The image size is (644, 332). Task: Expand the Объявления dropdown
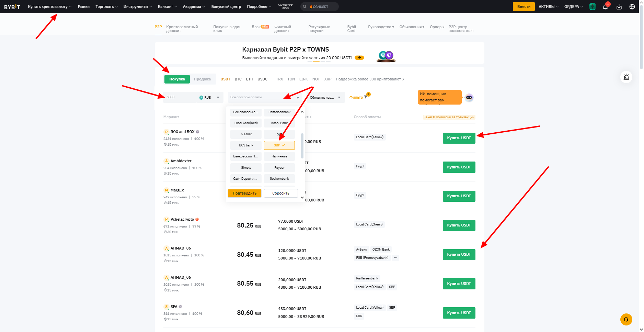(412, 27)
